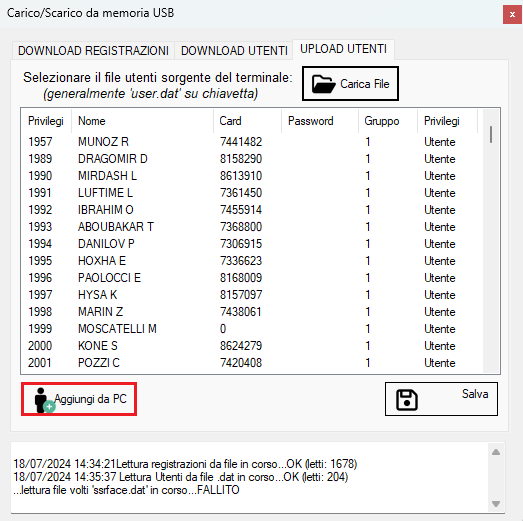Select the UPLOAD UTENTI tab
Screen dimensions: 523x521
pos(343,49)
